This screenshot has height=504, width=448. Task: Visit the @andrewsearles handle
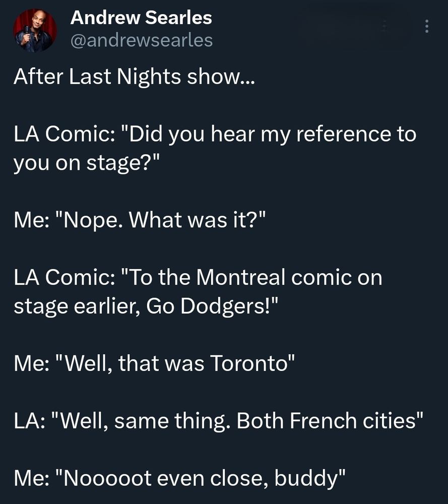pyautogui.click(x=142, y=40)
